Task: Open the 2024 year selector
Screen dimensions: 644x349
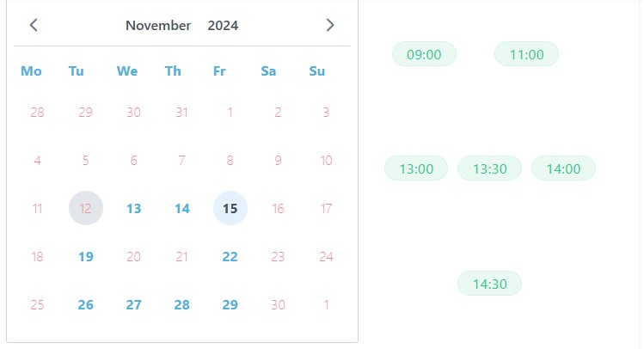Action: [223, 26]
